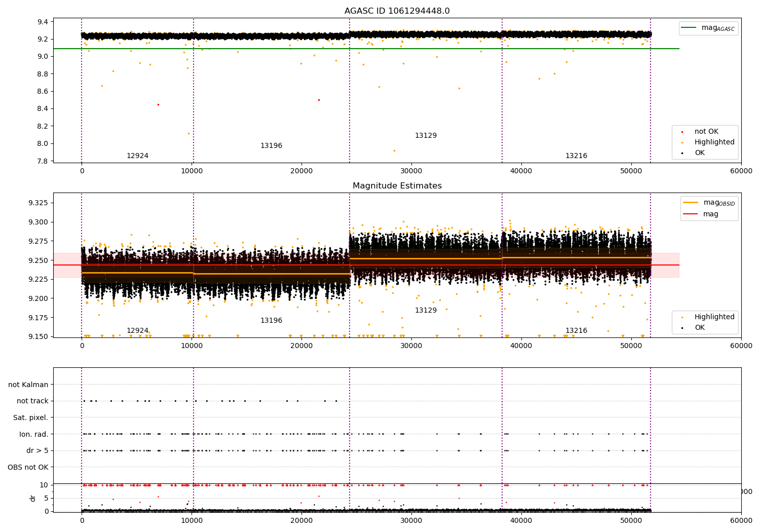Click the 9.250 y-axis tick label
760x532 pixels.
pos(38,260)
